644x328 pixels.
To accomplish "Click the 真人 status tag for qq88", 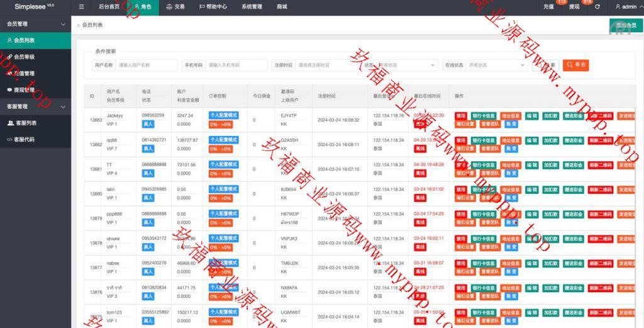I will pyautogui.click(x=148, y=149).
